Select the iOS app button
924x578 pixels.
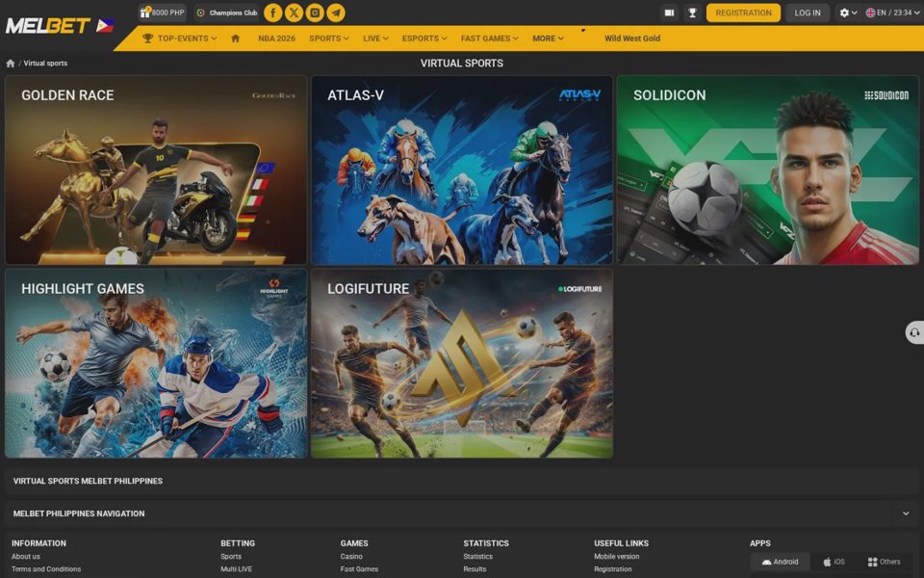point(834,562)
